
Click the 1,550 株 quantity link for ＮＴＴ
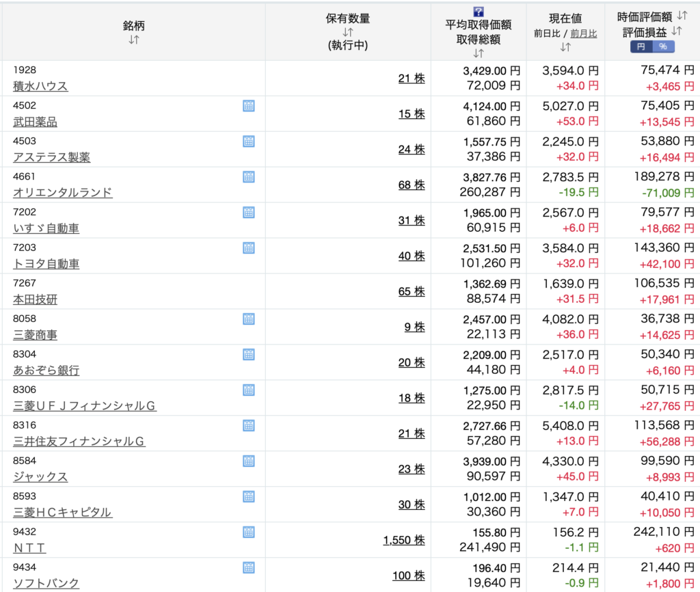point(403,540)
